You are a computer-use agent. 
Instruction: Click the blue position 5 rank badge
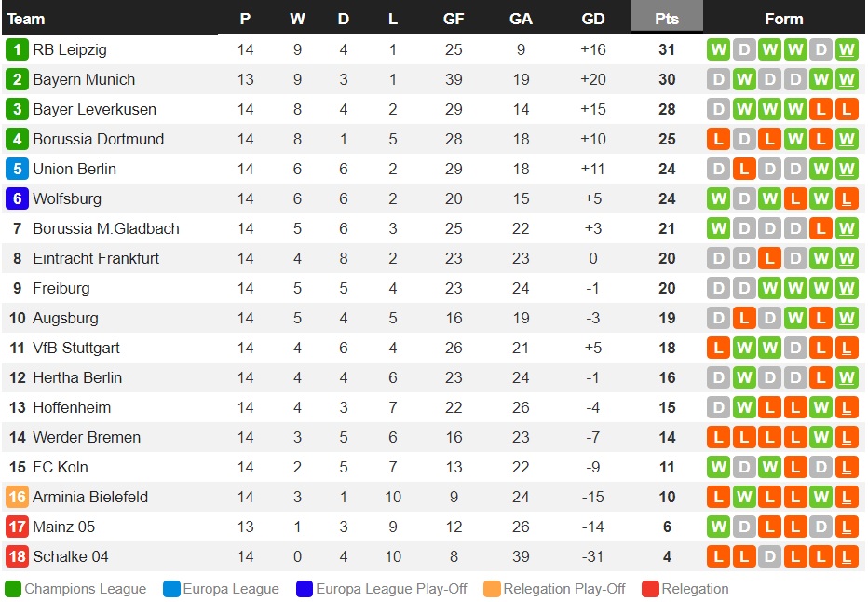click(17, 169)
